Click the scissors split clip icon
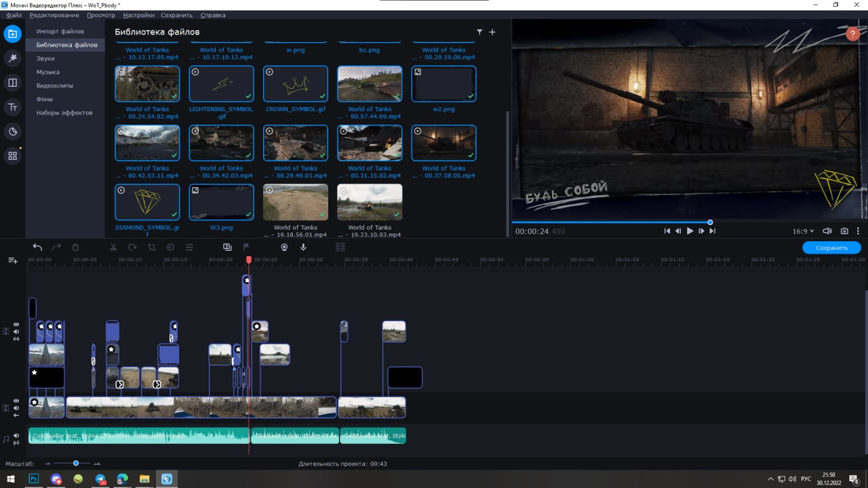This screenshot has height=488, width=868. point(113,247)
